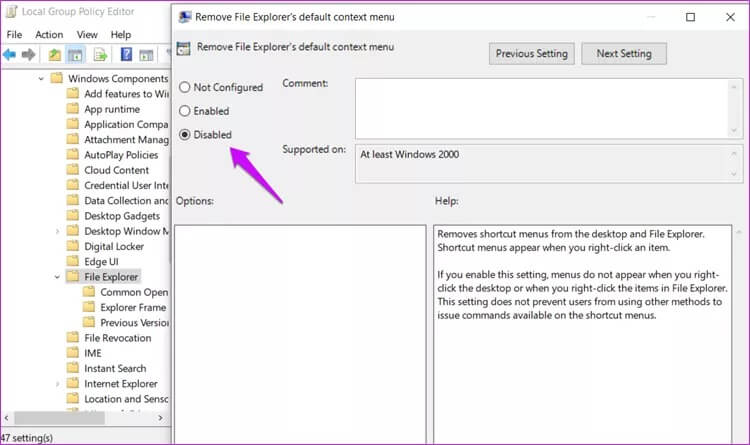Select the Previous Versions subfolder
750x445 pixels.
click(134, 323)
